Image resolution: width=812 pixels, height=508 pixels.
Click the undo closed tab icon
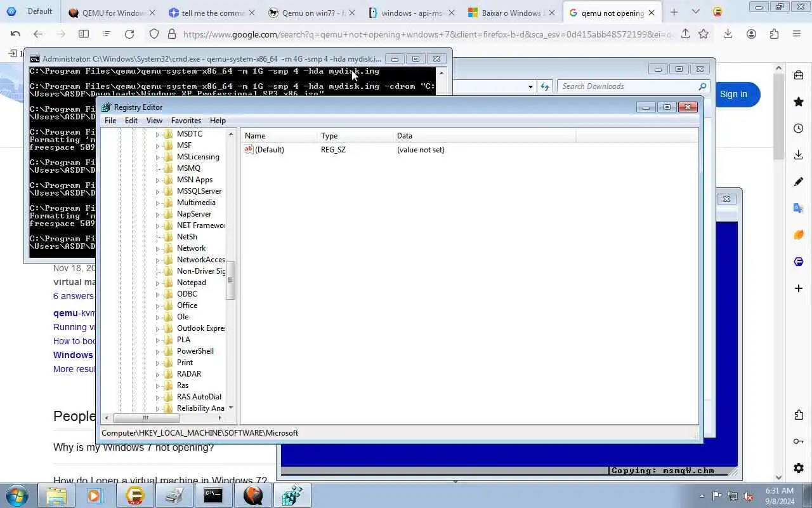pyautogui.click(x=15, y=34)
